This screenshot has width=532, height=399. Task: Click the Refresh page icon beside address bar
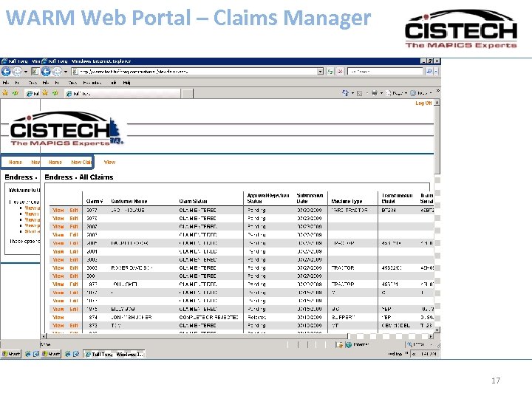click(x=330, y=72)
